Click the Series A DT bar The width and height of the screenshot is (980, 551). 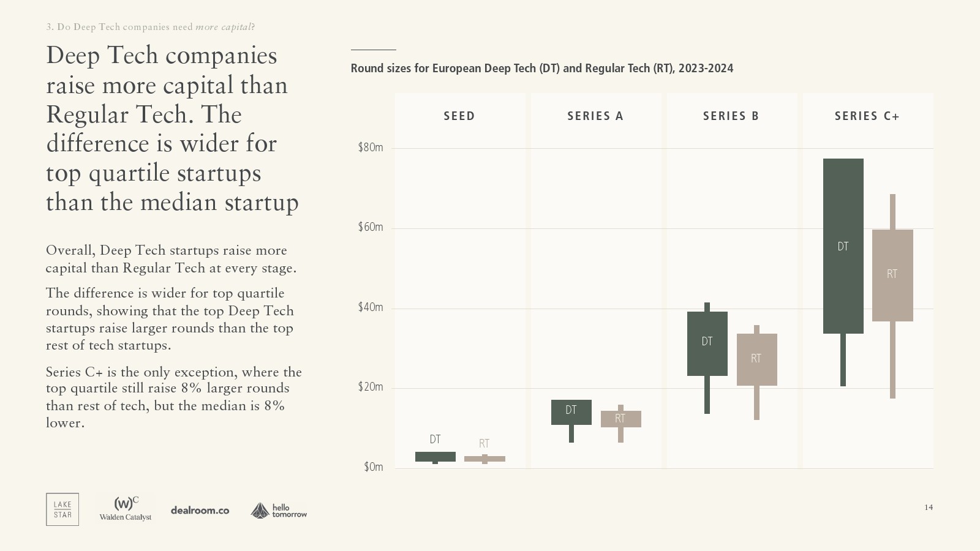click(x=571, y=412)
